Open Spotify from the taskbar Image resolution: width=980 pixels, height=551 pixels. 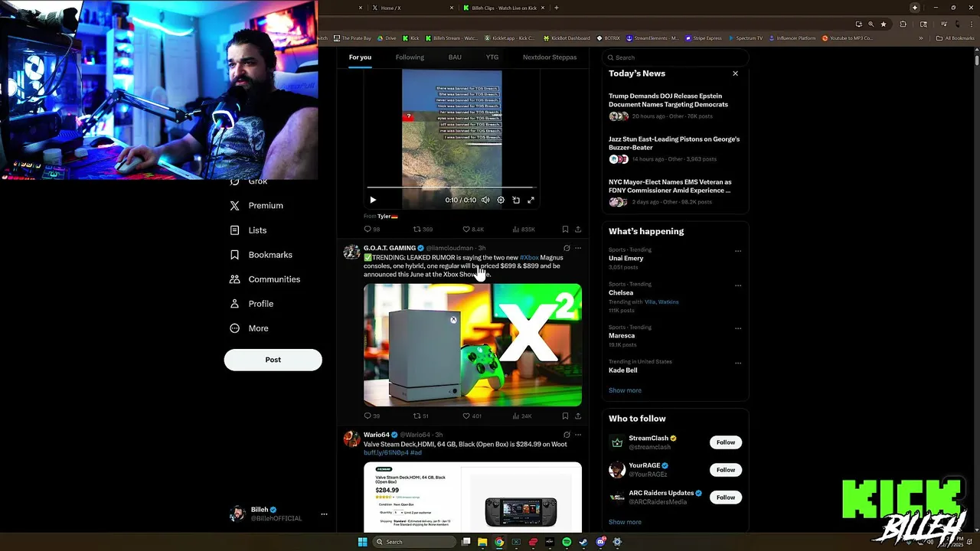pyautogui.click(x=567, y=542)
